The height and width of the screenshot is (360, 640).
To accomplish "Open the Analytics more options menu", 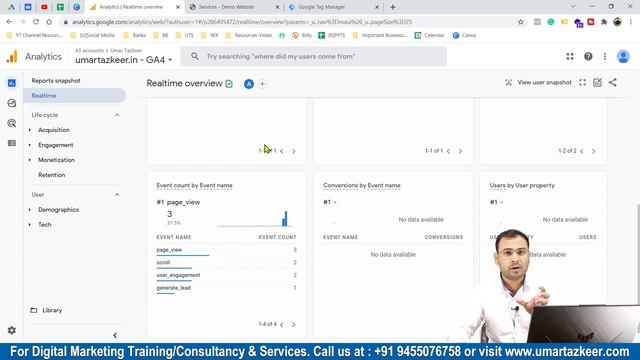I will 605,56.
